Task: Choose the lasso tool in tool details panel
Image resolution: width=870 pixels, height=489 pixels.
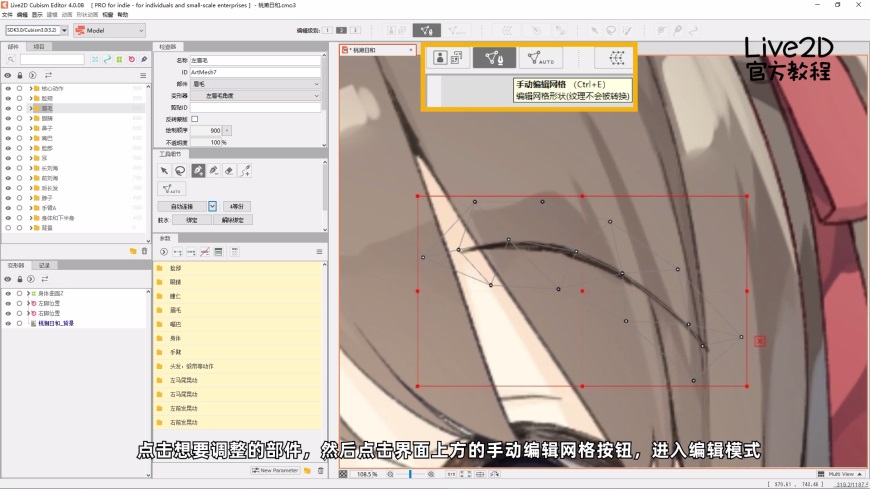Action: tap(180, 171)
